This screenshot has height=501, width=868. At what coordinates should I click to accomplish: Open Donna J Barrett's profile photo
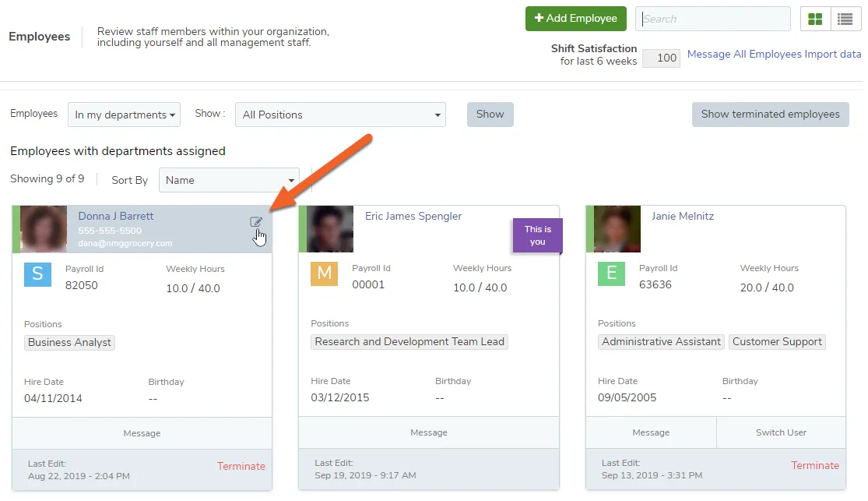tap(44, 229)
